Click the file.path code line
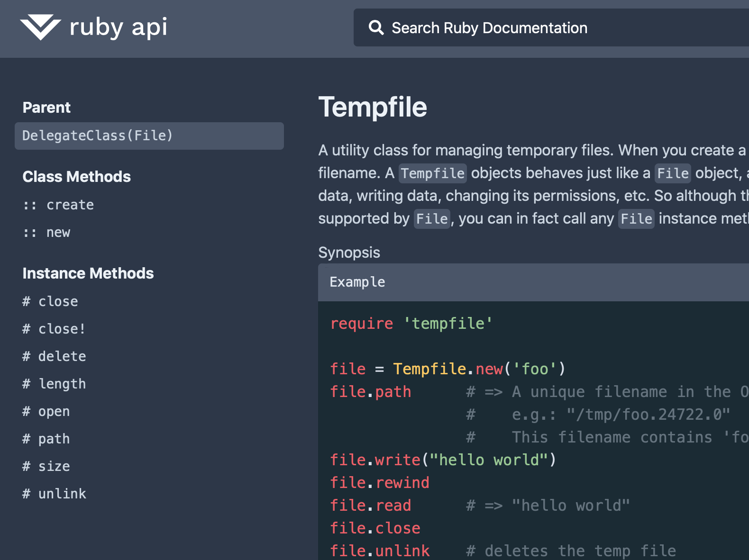The width and height of the screenshot is (749, 560). pos(371,392)
